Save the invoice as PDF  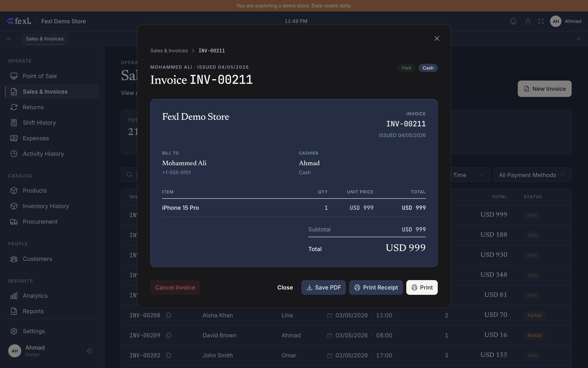click(x=323, y=287)
